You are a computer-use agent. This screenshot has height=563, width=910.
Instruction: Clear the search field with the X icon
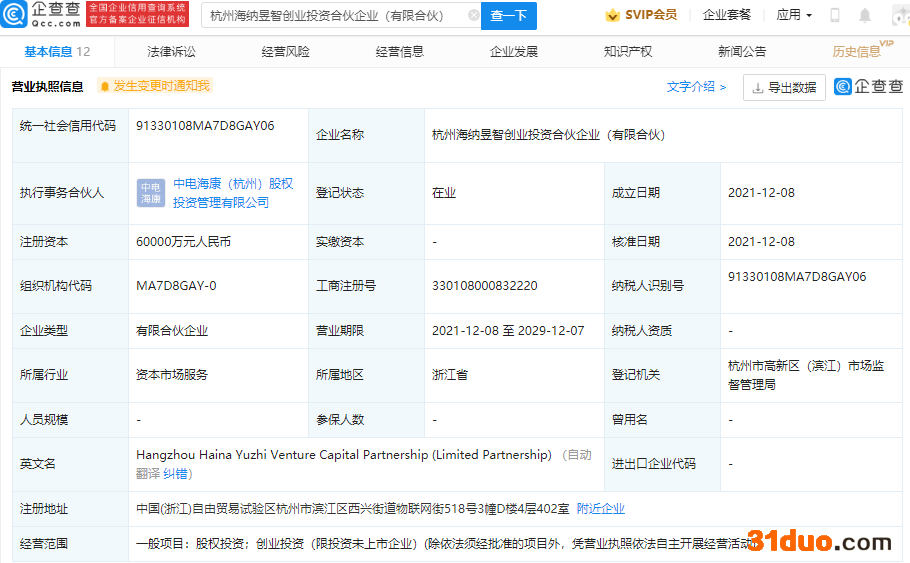[x=474, y=15]
